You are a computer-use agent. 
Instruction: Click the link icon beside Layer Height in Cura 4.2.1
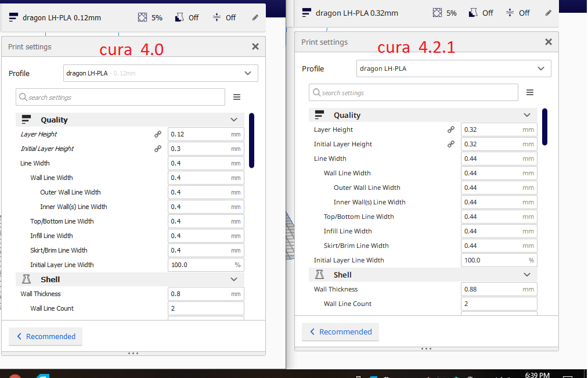451,129
